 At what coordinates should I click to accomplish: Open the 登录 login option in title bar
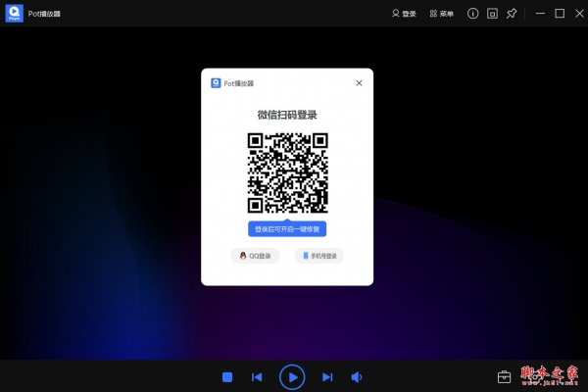pos(404,14)
